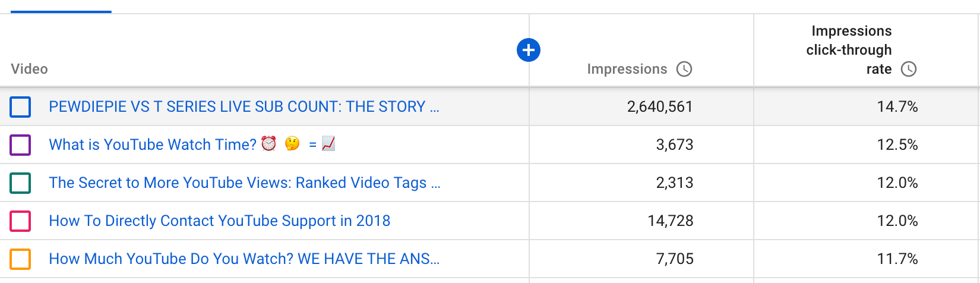Click clock icon beside click-through rate header
Image resolution: width=980 pixels, height=283 pixels.
(x=909, y=69)
